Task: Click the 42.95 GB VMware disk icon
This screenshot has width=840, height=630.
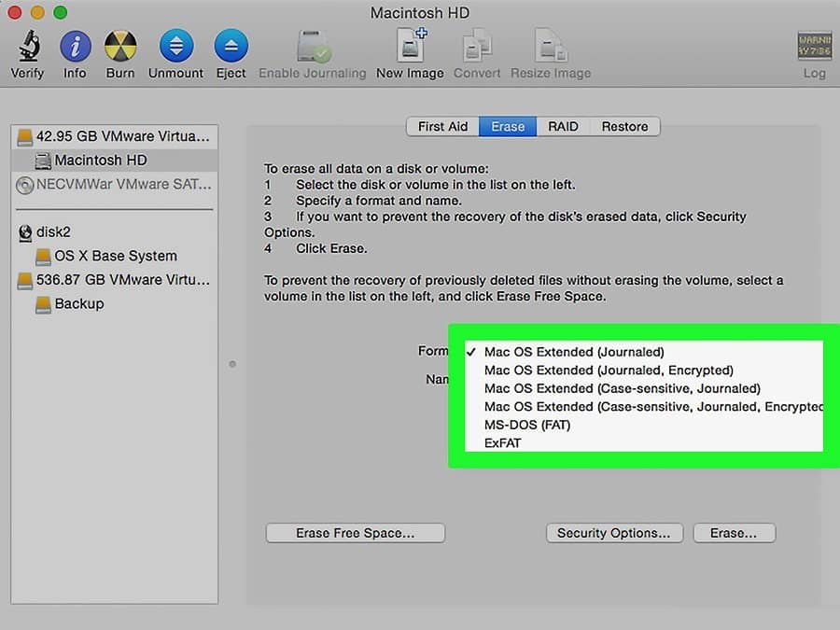Action: (24, 136)
